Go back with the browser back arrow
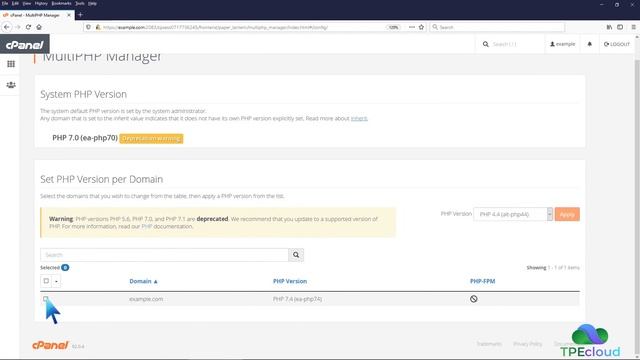The height and width of the screenshot is (360, 640). tap(7, 27)
